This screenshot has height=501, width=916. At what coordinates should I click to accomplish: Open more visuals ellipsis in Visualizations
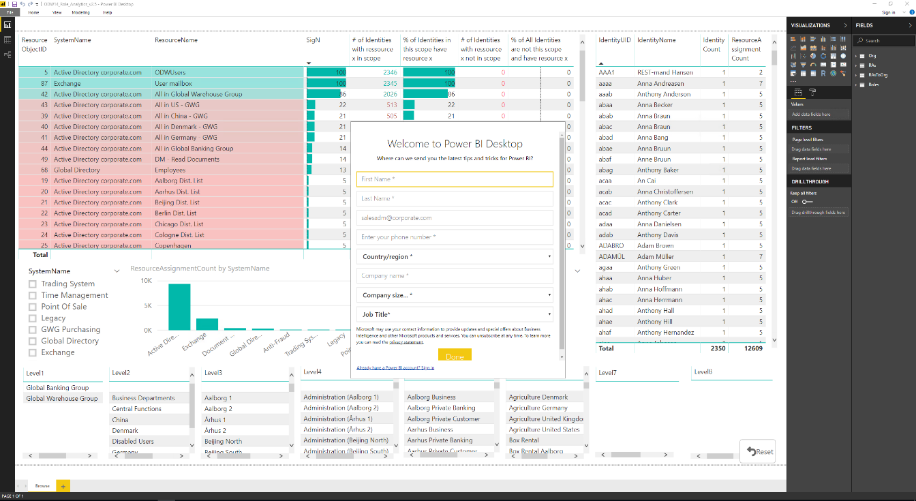coord(793,82)
